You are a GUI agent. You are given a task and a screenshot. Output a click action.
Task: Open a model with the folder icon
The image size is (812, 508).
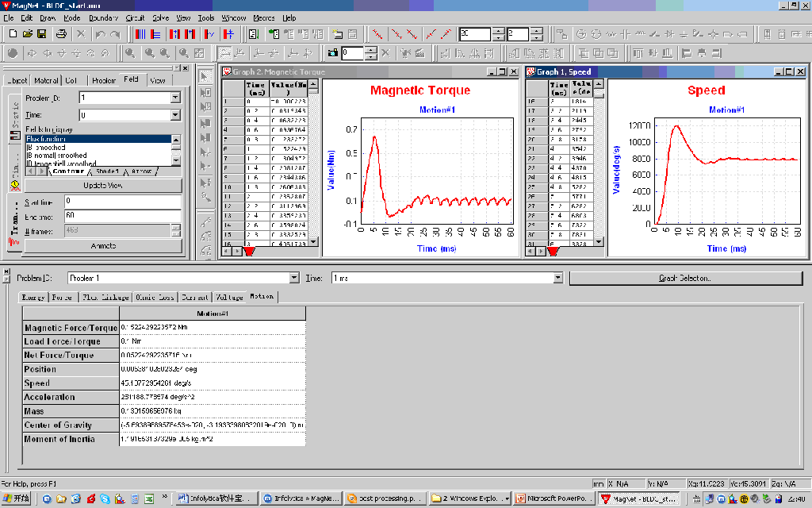tap(28, 34)
